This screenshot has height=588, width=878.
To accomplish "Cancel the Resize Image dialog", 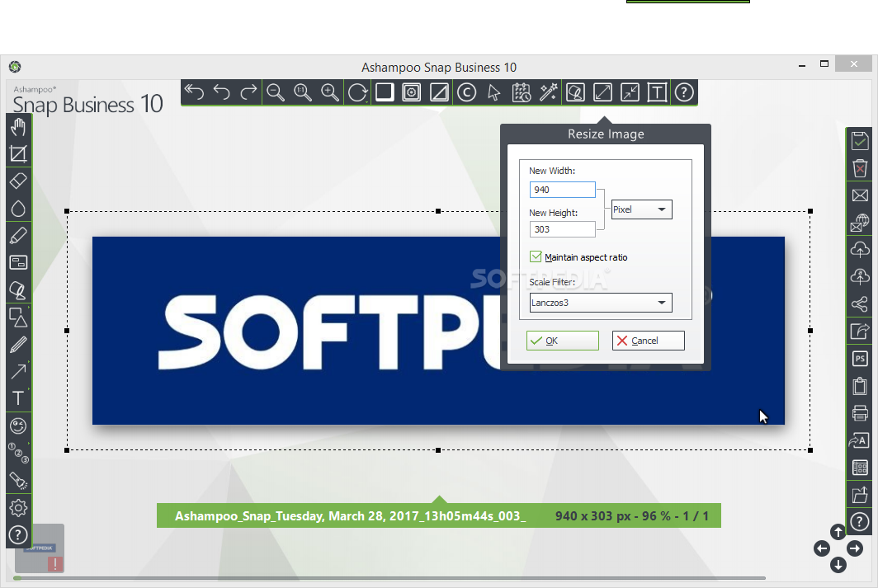I will point(649,341).
